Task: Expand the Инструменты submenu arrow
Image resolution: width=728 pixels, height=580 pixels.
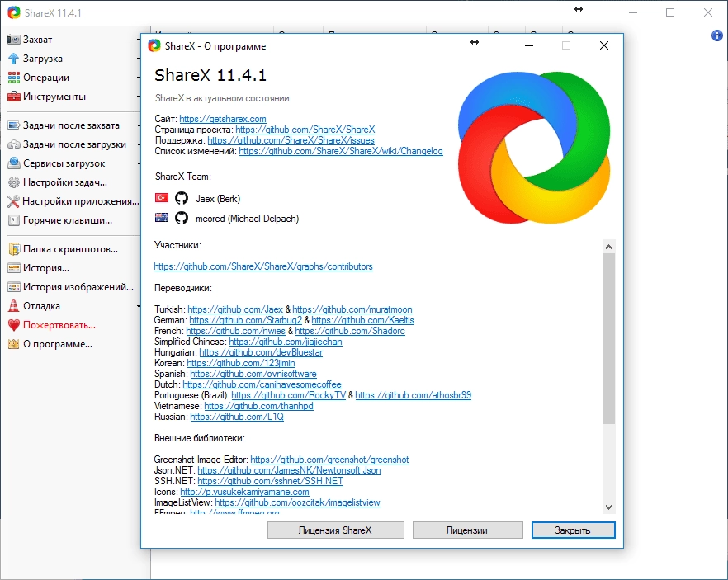Action: [x=139, y=97]
